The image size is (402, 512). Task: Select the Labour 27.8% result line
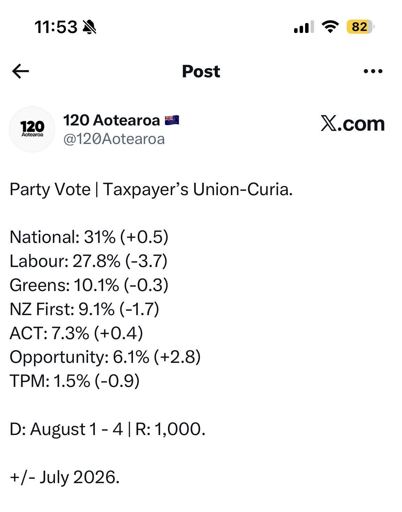click(x=89, y=261)
